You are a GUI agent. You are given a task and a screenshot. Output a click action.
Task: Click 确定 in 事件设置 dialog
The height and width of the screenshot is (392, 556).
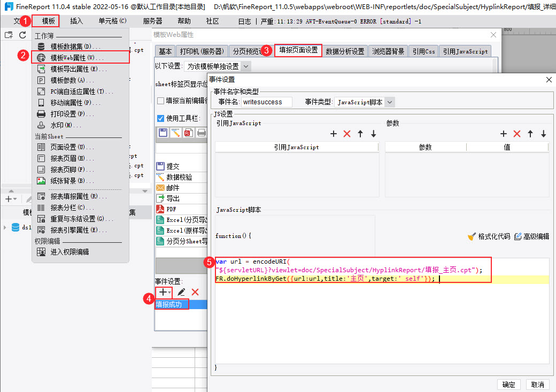[508, 385]
